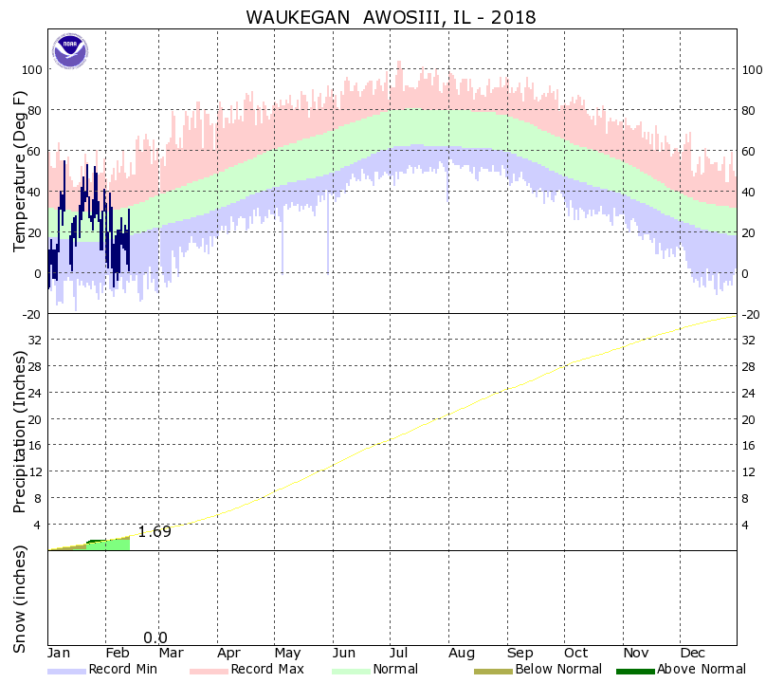Select the 1.69 precipitation total label
784x683 pixels.
[x=155, y=532]
